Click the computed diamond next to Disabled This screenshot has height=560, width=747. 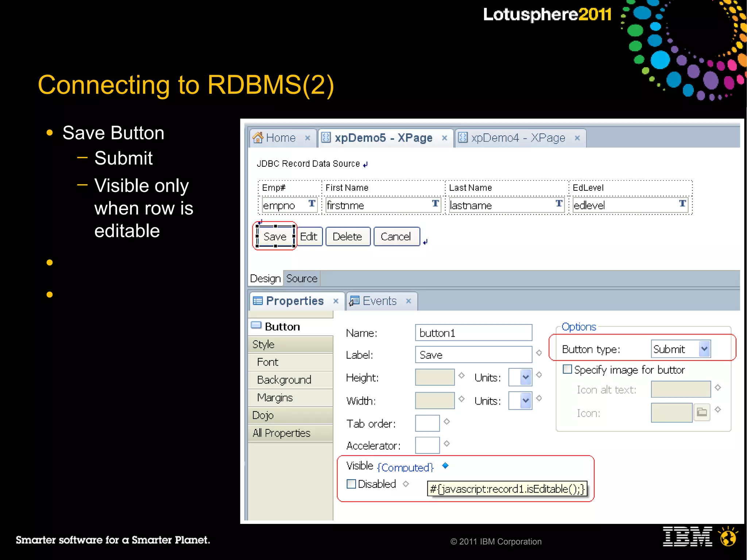click(x=406, y=484)
